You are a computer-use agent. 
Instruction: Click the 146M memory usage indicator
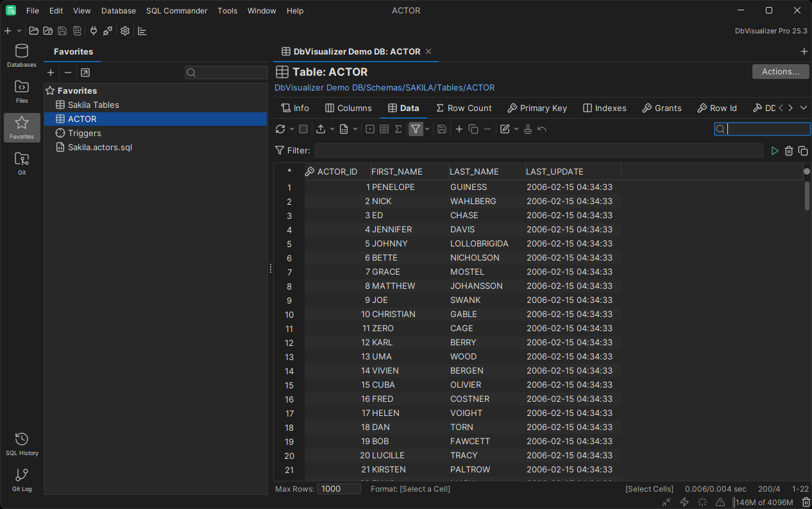pos(763,502)
